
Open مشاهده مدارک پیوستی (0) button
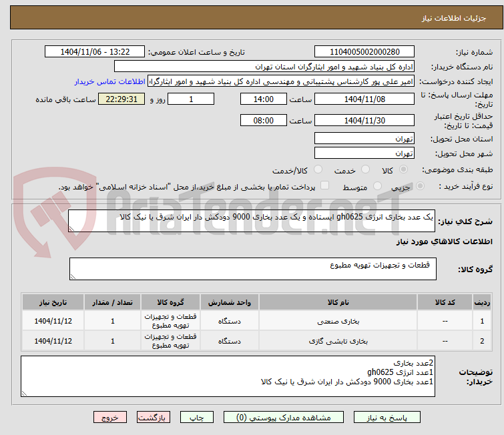[x=284, y=418]
